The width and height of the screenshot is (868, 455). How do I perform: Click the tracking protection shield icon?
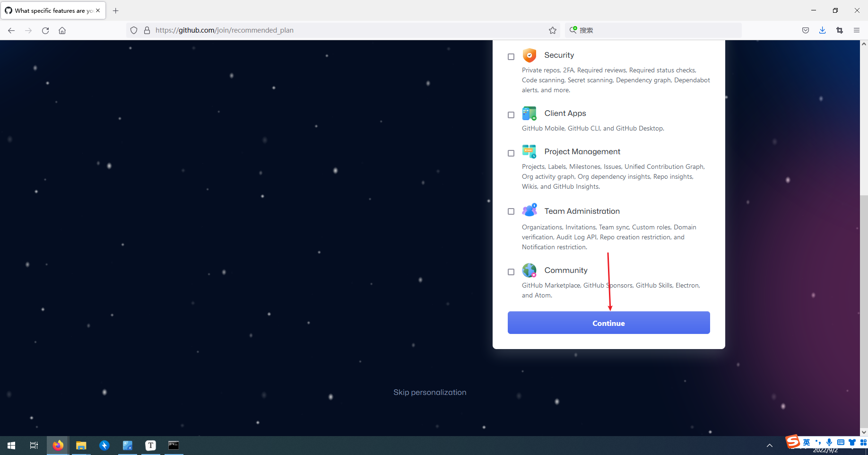[134, 30]
